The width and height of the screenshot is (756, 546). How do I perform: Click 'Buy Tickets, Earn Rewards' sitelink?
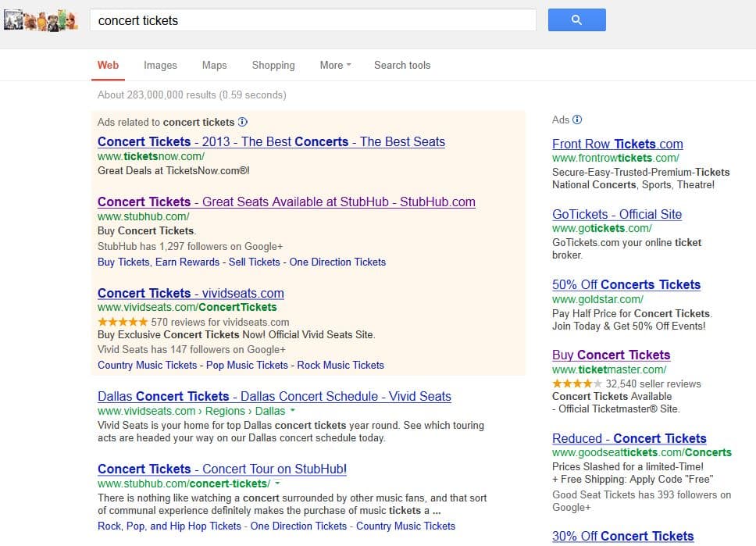pos(158,262)
